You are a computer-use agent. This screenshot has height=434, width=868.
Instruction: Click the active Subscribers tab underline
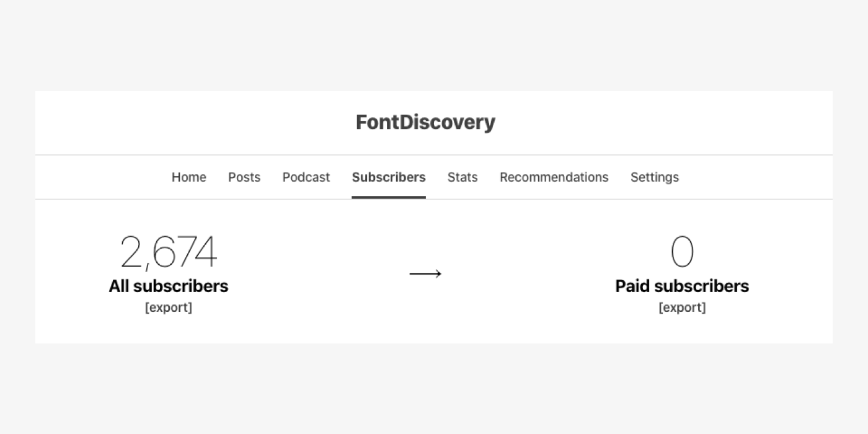[x=389, y=197]
